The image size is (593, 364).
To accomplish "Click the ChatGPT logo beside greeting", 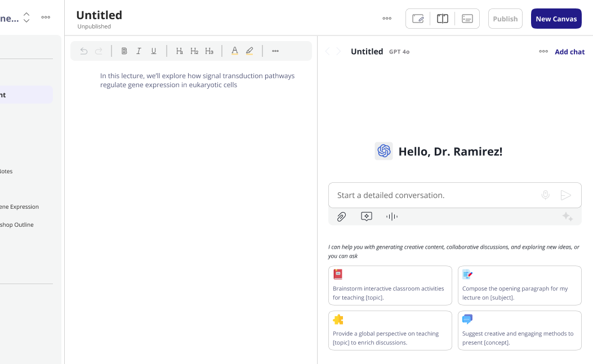I will click(x=384, y=151).
